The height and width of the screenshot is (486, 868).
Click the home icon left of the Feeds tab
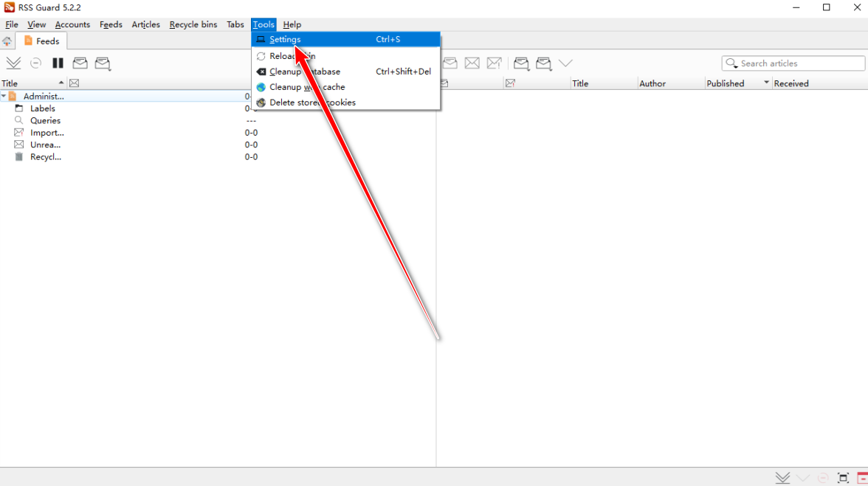(7, 41)
